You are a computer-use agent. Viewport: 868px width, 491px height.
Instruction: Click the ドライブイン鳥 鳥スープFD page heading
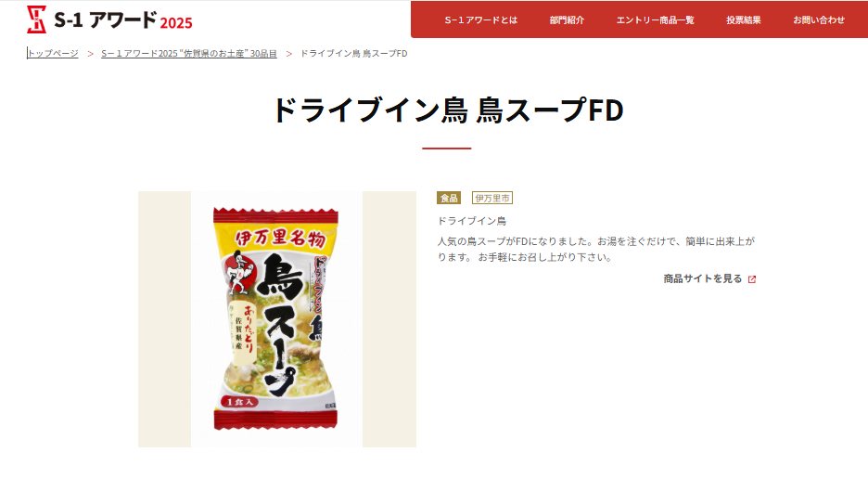pos(447,110)
